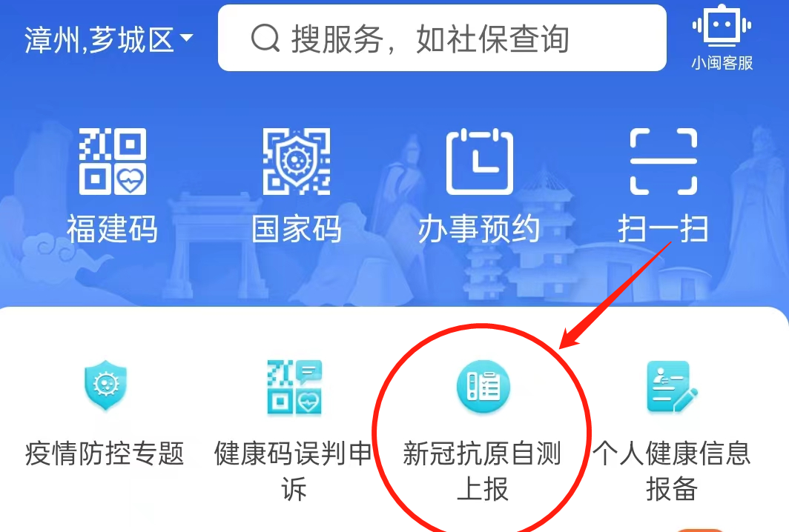Image resolution: width=789 pixels, height=532 pixels.
Task: Open the 新冠抗原自测上报 text link
Action: 483,471
